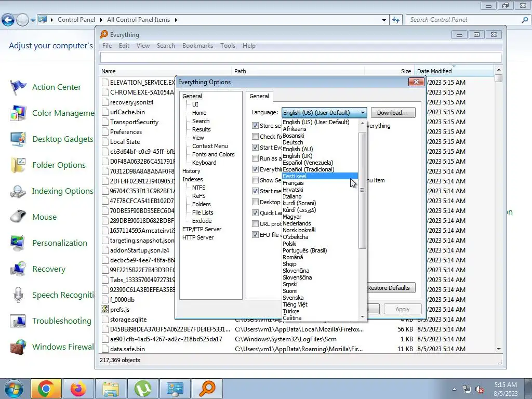
Task: Click the prefs.js file icon
Action: (x=105, y=310)
